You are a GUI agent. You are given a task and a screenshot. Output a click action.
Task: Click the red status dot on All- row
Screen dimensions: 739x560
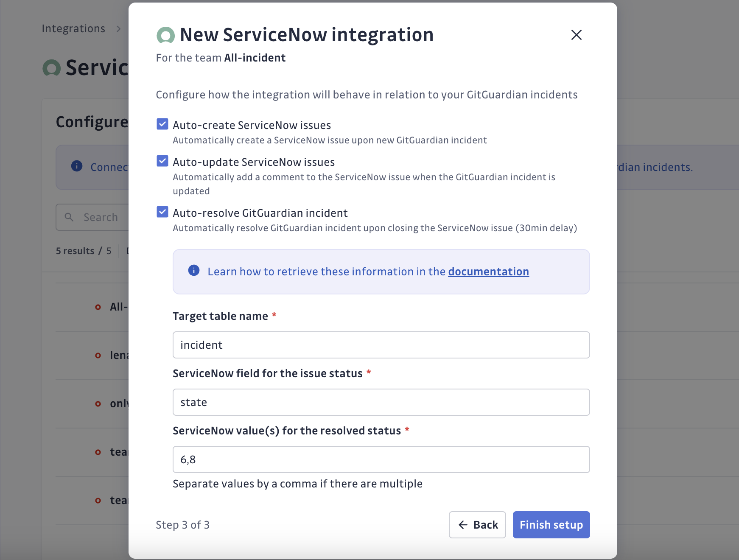point(98,307)
